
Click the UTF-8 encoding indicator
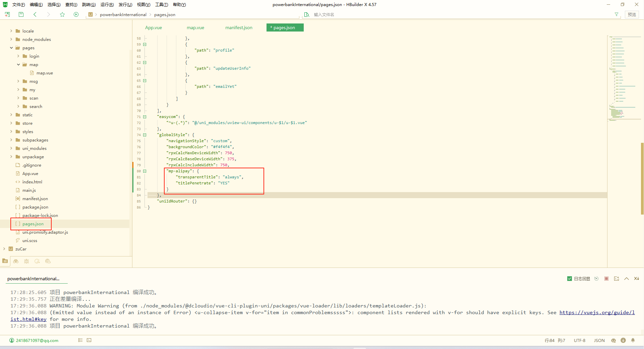click(x=580, y=340)
